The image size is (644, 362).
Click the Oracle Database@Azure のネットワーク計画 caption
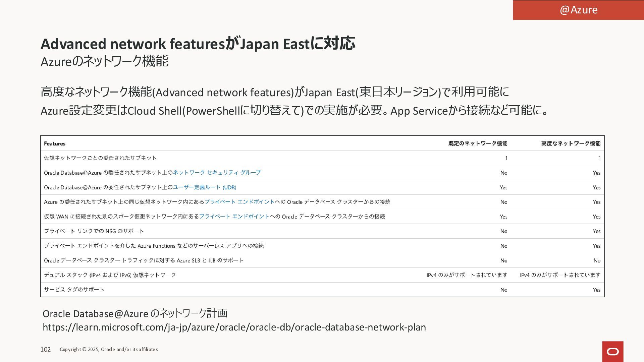point(135,313)
